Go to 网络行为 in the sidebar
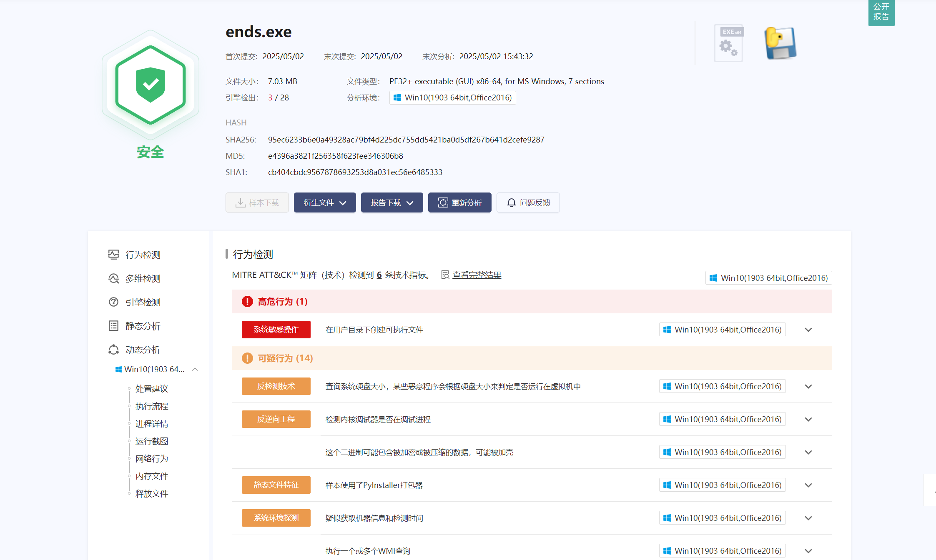Screen dimensions: 936x560 click(x=152, y=459)
